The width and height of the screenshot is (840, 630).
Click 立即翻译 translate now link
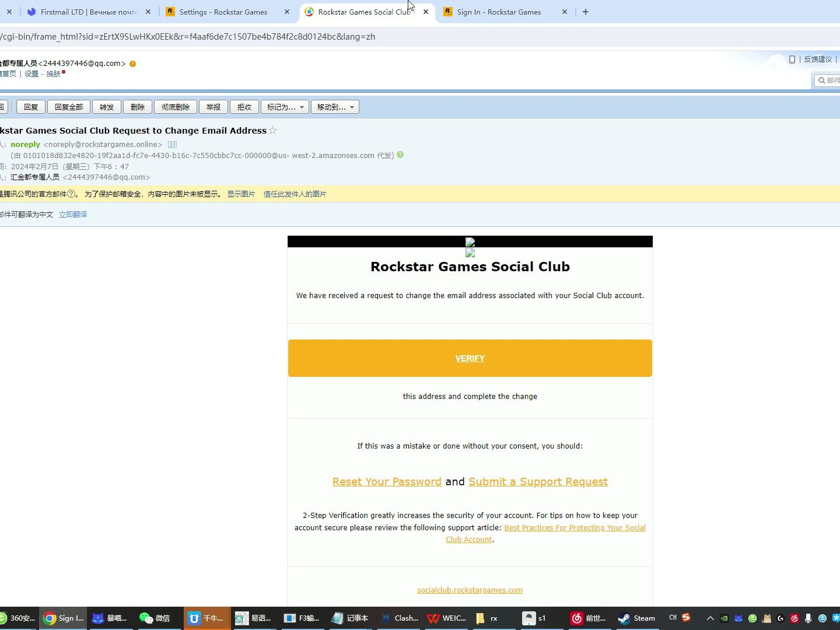coord(73,215)
